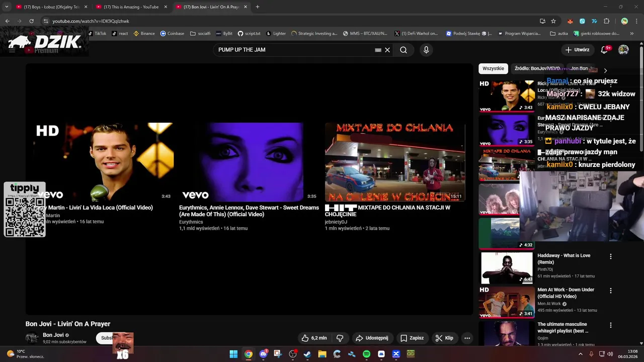Open autka bookmarks folder

pyautogui.click(x=559, y=34)
